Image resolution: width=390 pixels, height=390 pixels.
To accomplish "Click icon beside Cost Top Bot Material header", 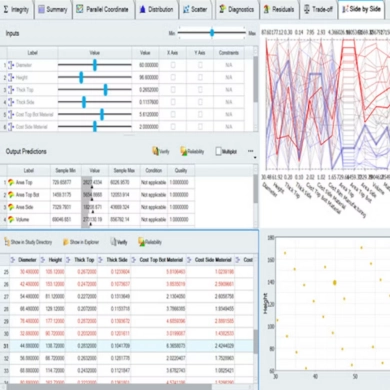I will pos(134,260).
